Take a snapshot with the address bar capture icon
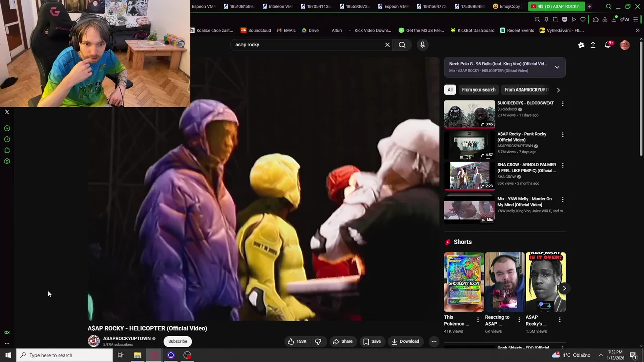 [x=555, y=19]
